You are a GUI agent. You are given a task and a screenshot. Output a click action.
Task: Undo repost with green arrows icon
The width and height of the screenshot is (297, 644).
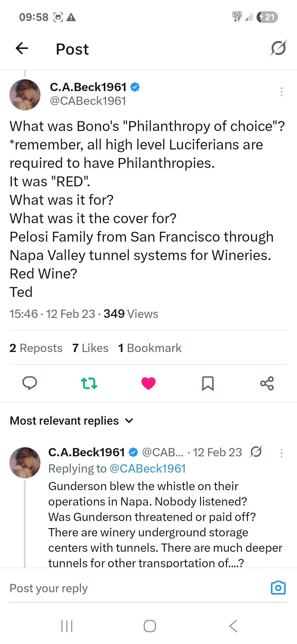coord(89,383)
